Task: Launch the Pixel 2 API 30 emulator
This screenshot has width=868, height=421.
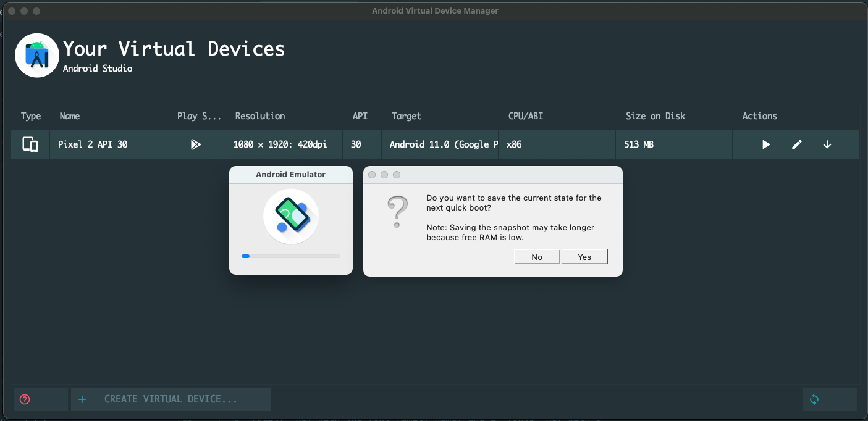Action: (x=766, y=144)
